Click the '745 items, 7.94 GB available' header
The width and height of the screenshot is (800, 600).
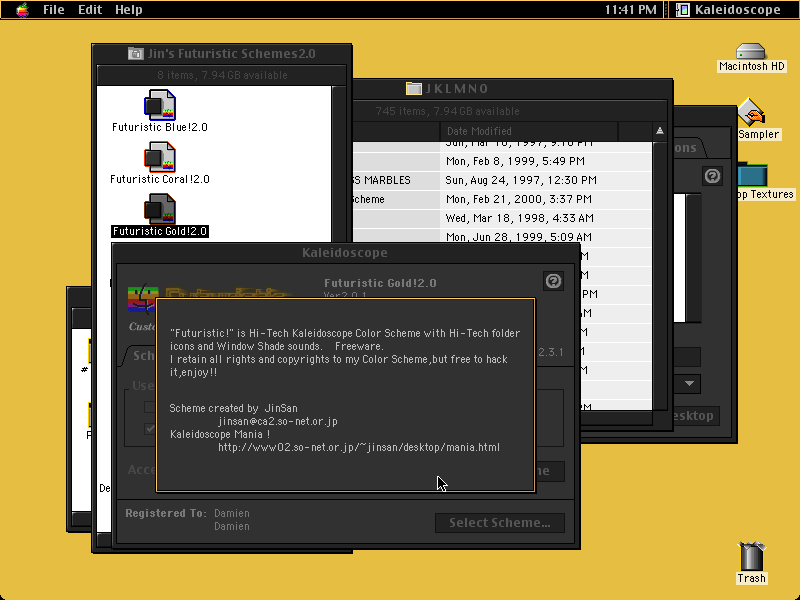[x=447, y=111]
